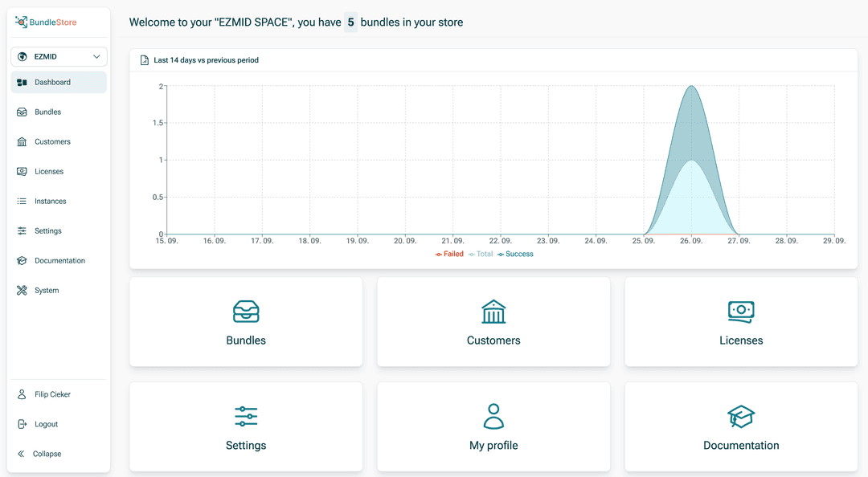868x477 pixels.
Task: Select Dashboard in the sidebar menu
Action: coord(59,82)
